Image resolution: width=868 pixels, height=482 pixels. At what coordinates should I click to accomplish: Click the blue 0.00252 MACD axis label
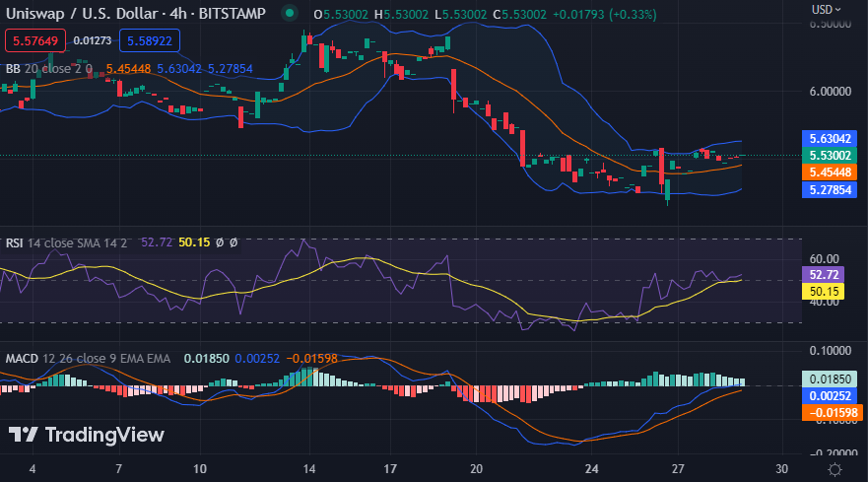pyautogui.click(x=830, y=395)
